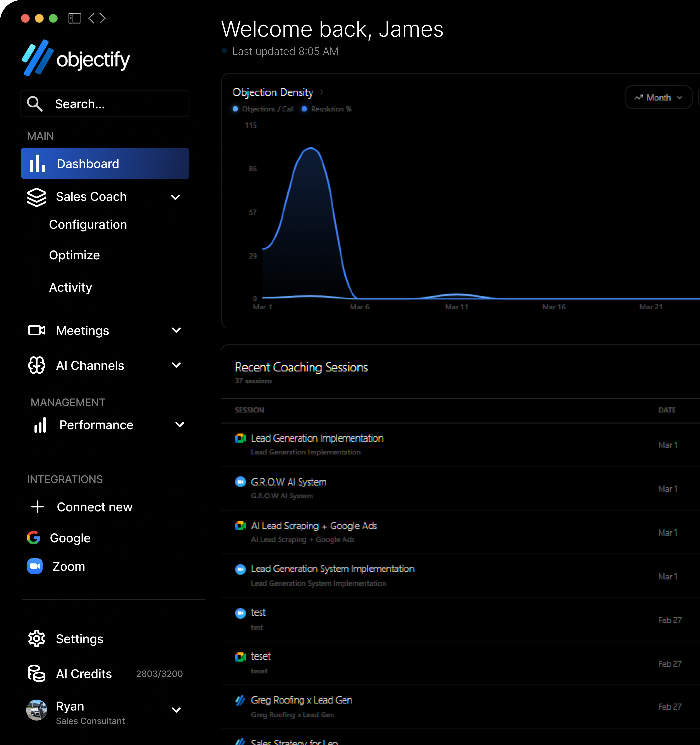Click the AI Credits coins icon

(x=37, y=673)
